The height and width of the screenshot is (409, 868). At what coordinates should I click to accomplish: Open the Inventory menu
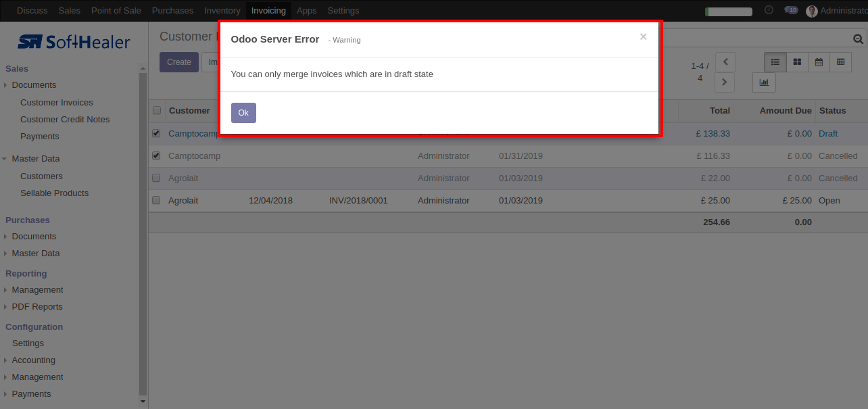coord(222,10)
